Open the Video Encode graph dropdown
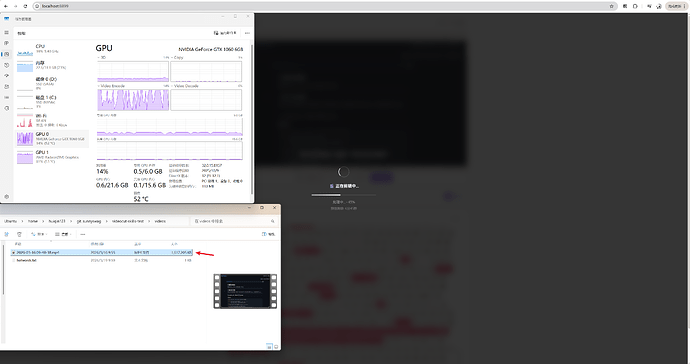The height and width of the screenshot is (364, 690). 111,86
